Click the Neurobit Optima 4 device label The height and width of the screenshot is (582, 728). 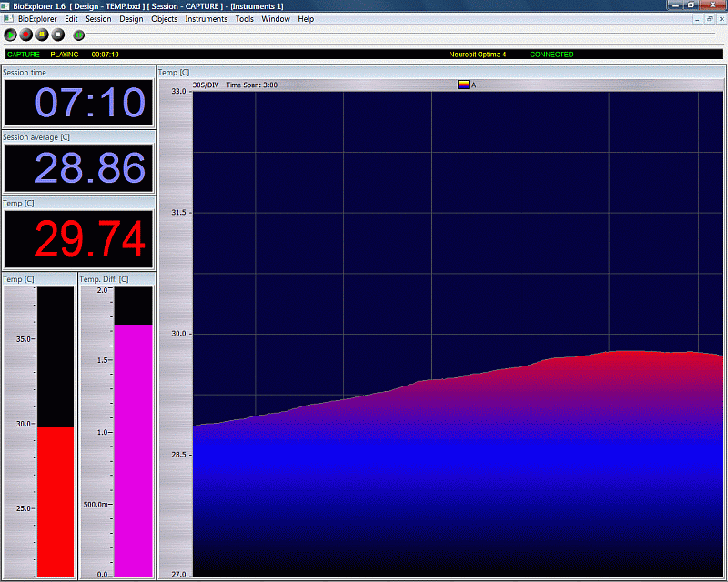pyautogui.click(x=477, y=55)
